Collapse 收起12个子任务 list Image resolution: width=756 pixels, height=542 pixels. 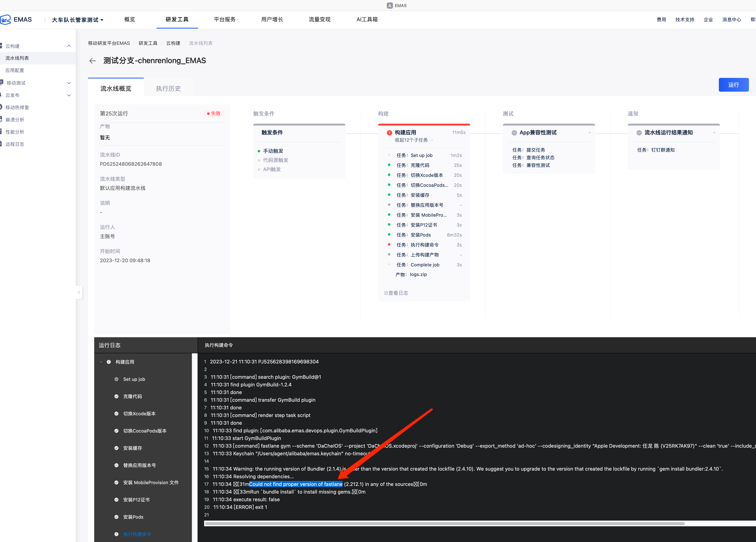pyautogui.click(x=414, y=140)
